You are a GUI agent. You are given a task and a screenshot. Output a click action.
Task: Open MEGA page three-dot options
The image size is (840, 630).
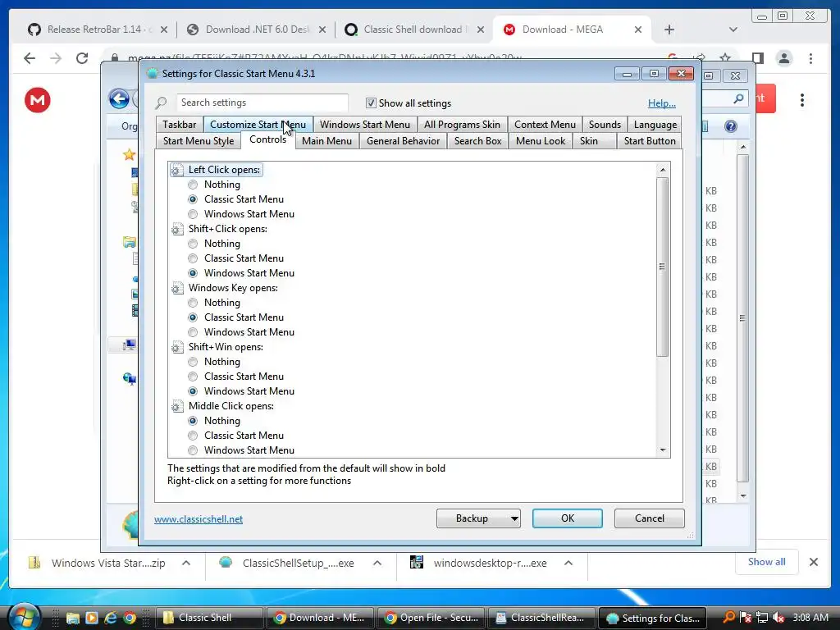pos(802,100)
